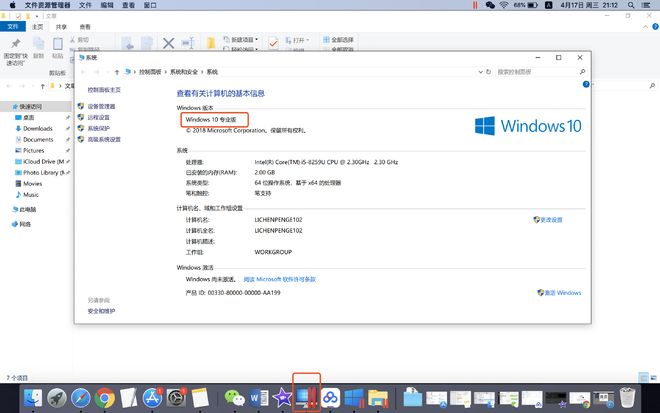Screen dimensions: 660x413
Task: Click the Parallels icon in menu bar
Action: (x=475, y=5)
